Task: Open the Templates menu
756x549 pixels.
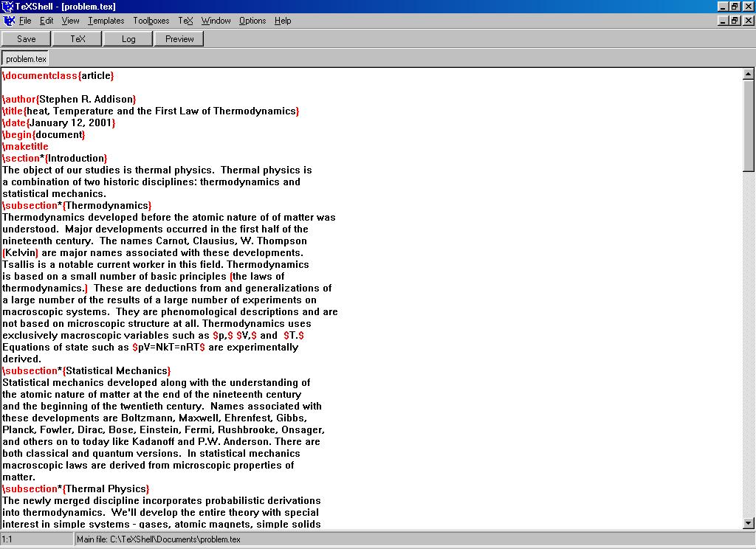Action: pos(106,21)
